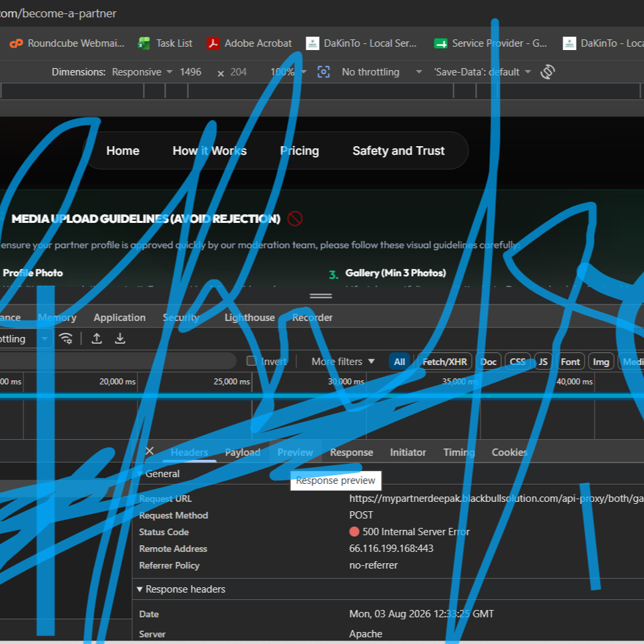Open the Recorder panel tab
The width and height of the screenshot is (644, 644).
pos(312,318)
